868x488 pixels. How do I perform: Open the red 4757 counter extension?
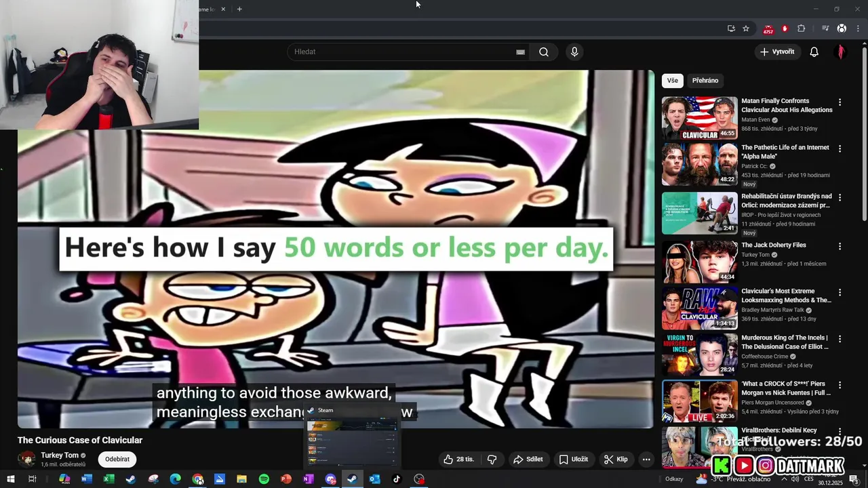[x=768, y=29]
